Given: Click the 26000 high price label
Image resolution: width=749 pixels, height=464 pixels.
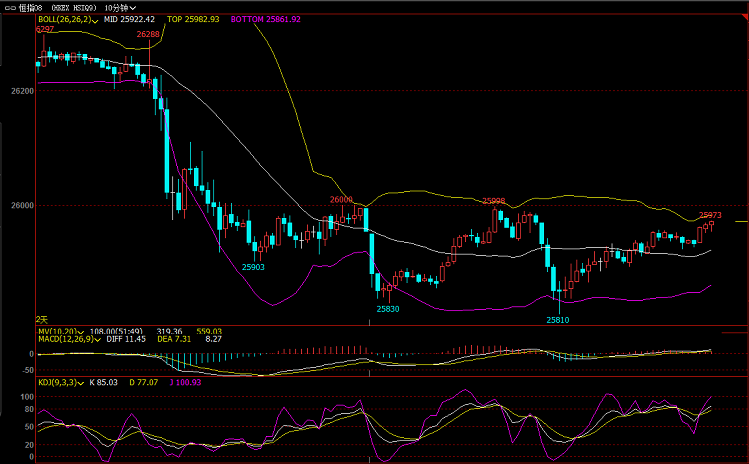Looking at the screenshot, I should [342, 199].
